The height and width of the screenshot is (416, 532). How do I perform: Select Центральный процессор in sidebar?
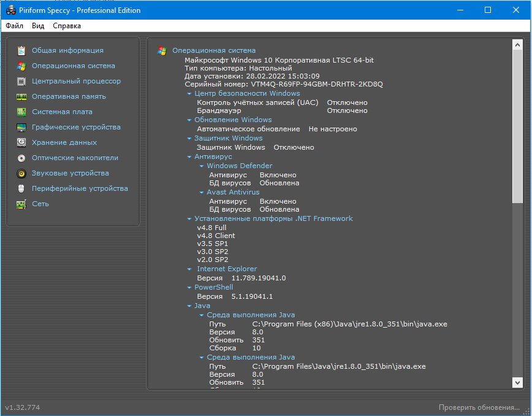click(76, 81)
